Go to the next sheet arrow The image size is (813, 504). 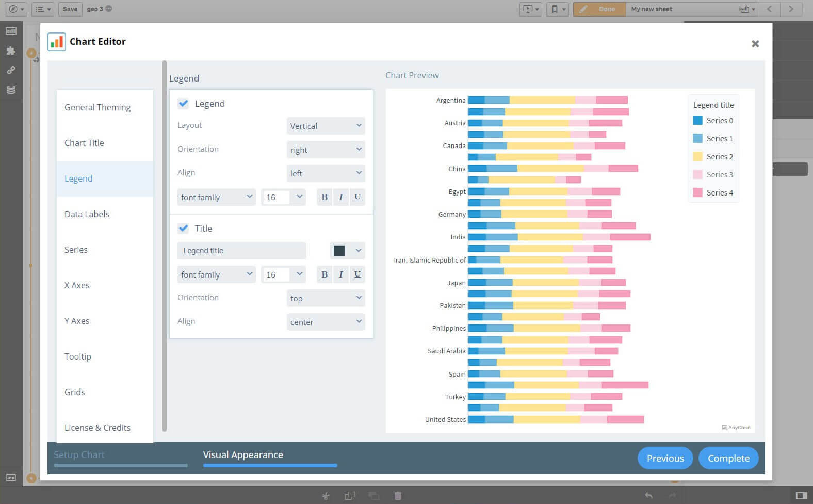click(x=791, y=9)
